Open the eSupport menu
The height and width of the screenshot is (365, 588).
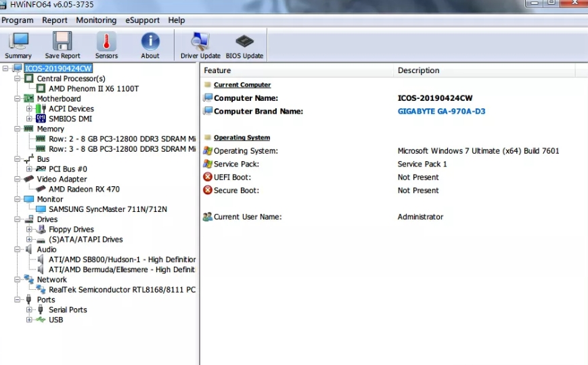tap(142, 20)
